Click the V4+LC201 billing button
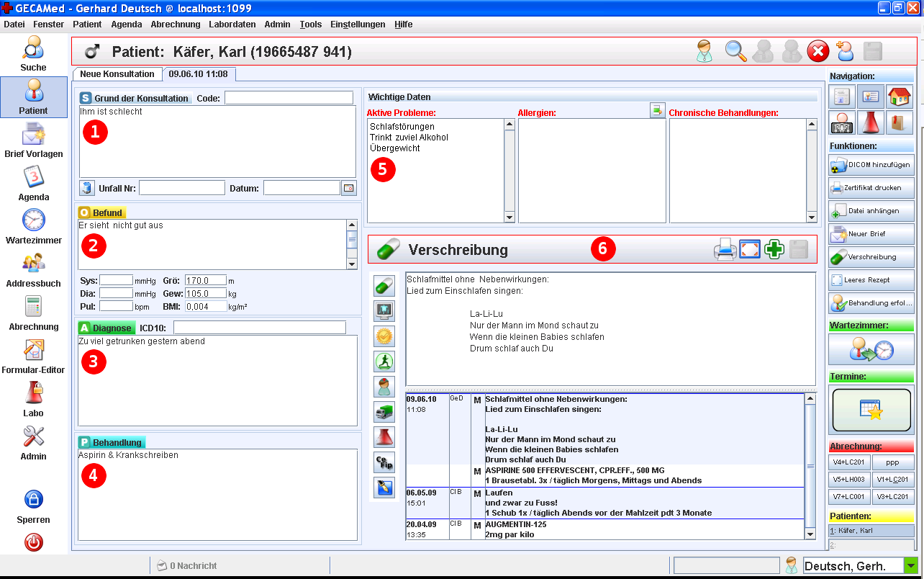Image resolution: width=924 pixels, height=579 pixels. (x=849, y=462)
